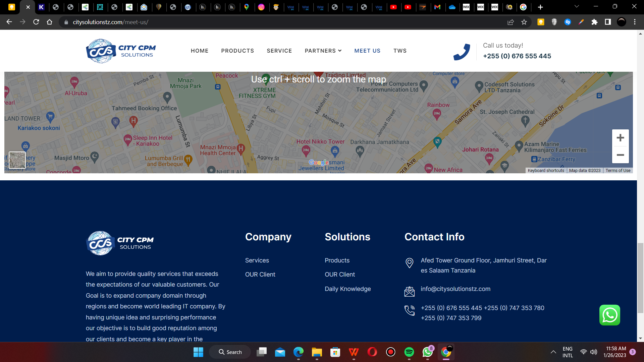Bookmark this page with star icon
This screenshot has width=644, height=362.
point(524,22)
